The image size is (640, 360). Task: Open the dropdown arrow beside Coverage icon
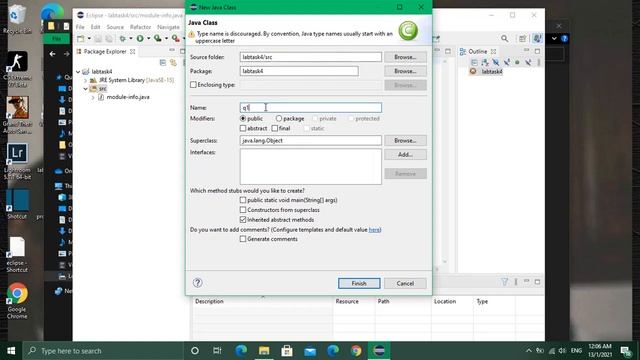click(x=166, y=38)
